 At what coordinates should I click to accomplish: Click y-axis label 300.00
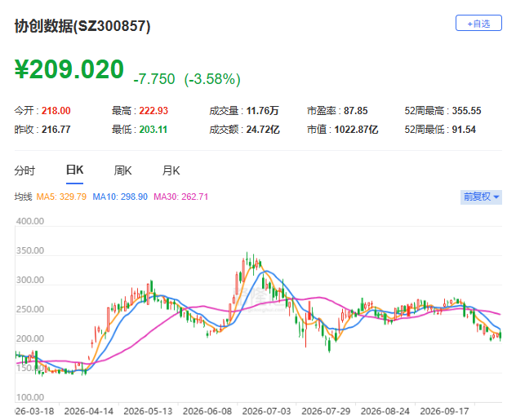[30, 280]
